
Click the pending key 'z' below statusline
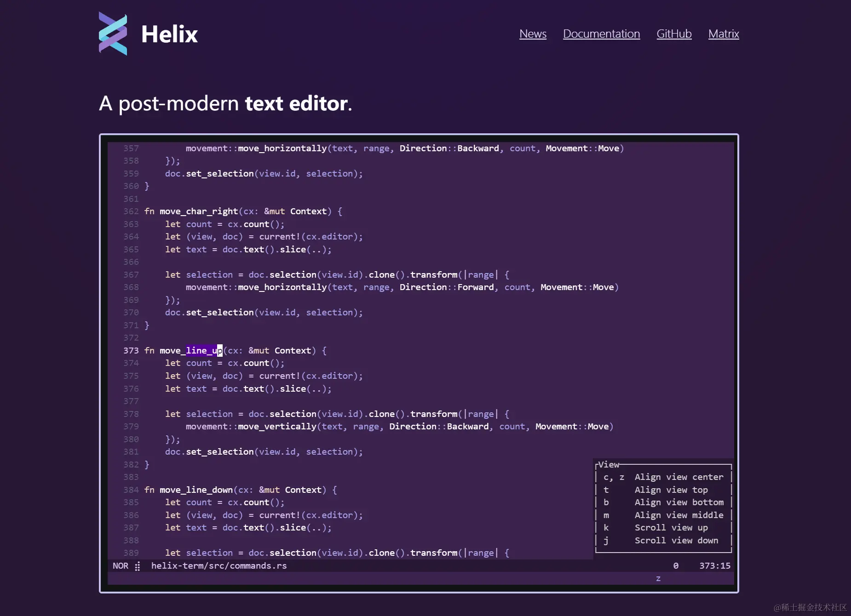click(x=658, y=579)
